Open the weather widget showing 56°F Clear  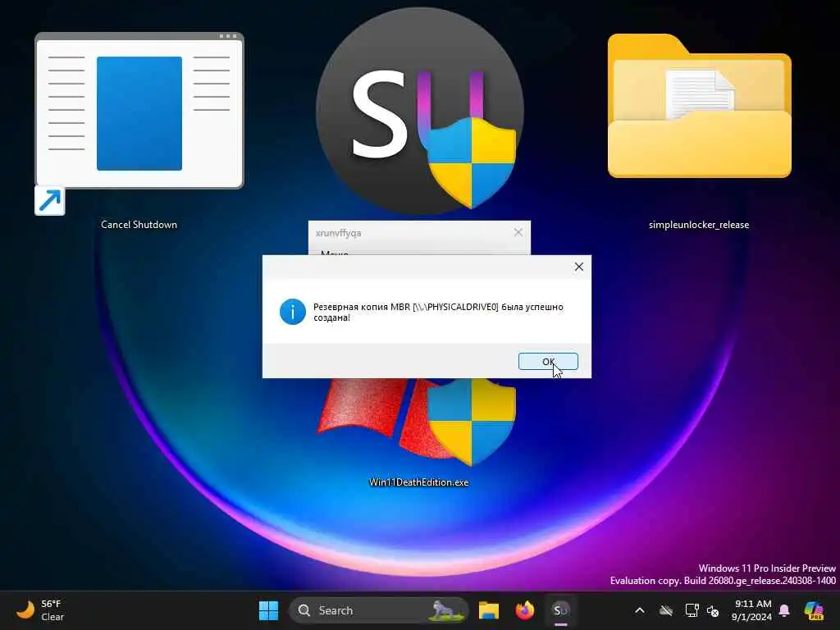click(x=41, y=610)
